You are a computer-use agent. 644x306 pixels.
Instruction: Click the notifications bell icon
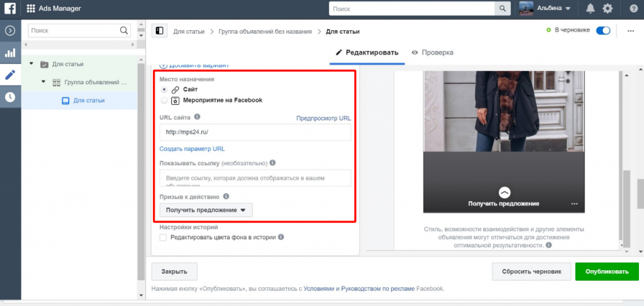tap(590, 8)
